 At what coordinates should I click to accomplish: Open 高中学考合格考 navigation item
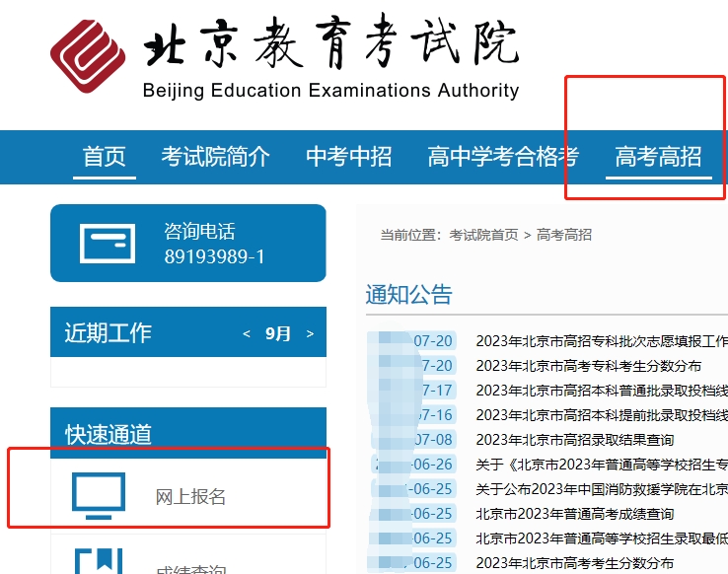[x=503, y=156]
